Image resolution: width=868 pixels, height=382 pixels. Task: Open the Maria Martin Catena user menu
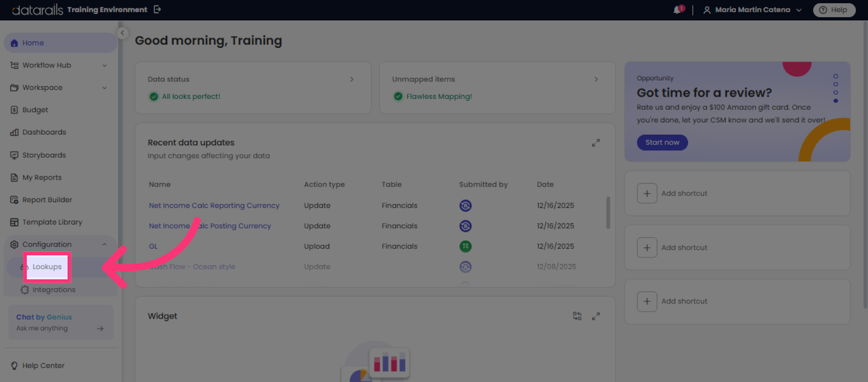tap(752, 10)
